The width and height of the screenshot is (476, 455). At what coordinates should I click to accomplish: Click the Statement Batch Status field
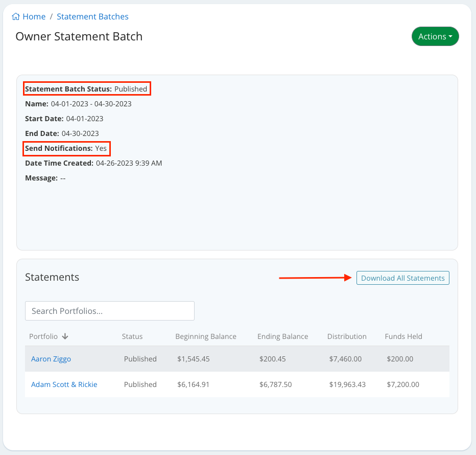click(87, 88)
